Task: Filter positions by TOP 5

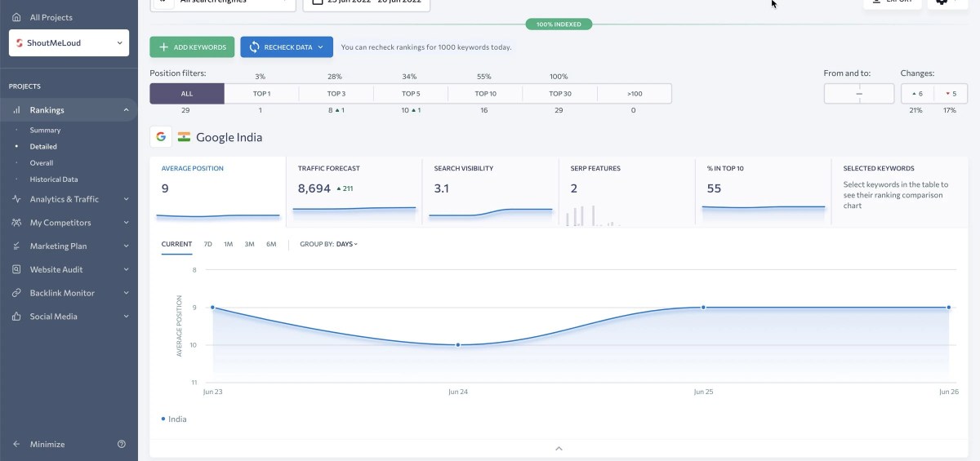Action: click(411, 94)
